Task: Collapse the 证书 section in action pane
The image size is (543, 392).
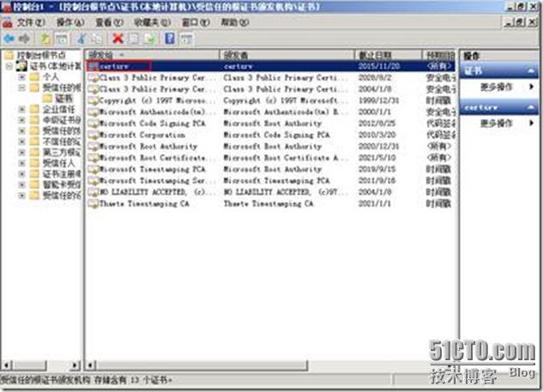Action: [x=531, y=70]
